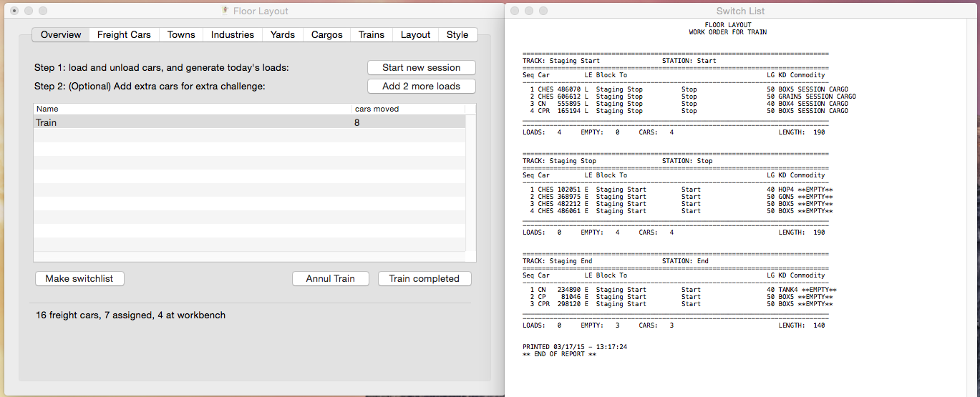Click 'WORK ORDER FOR TRAIN' heading in Switch List

(x=728, y=32)
